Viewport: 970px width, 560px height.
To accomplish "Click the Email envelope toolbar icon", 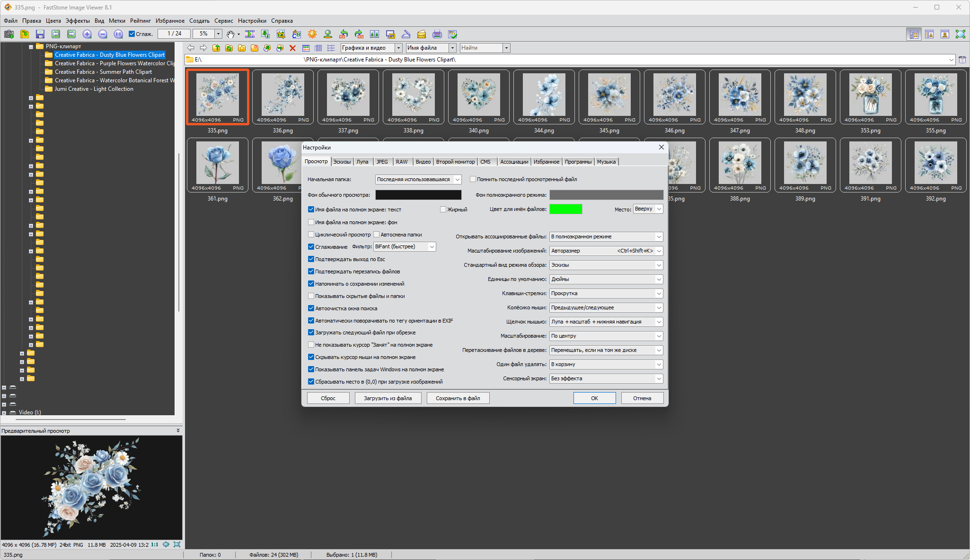I will 422,34.
